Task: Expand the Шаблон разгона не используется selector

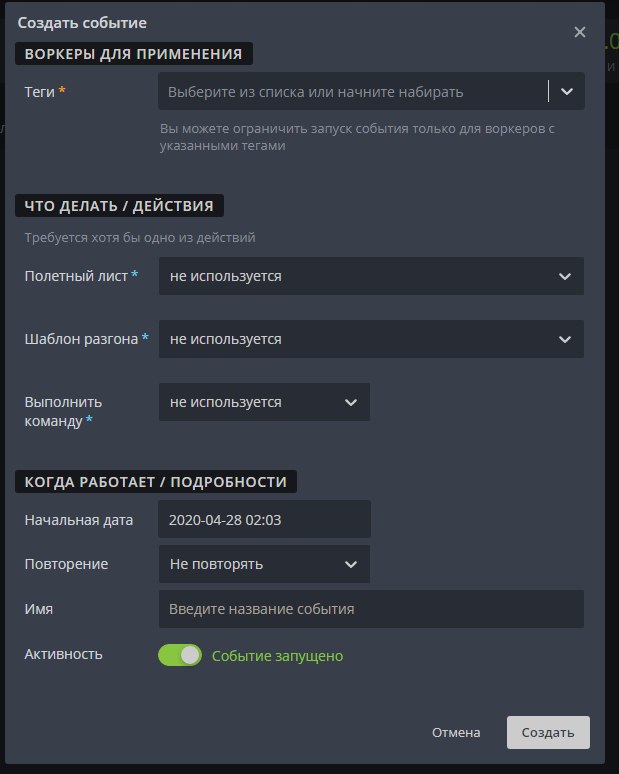Action: (x=371, y=339)
